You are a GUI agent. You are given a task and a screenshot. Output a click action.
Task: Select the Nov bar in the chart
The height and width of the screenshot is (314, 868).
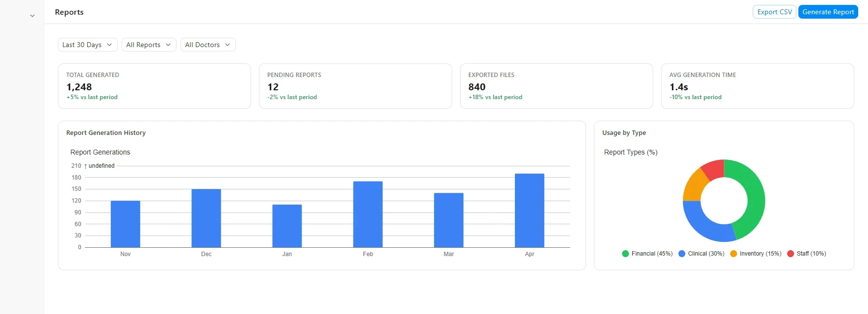coord(126,224)
